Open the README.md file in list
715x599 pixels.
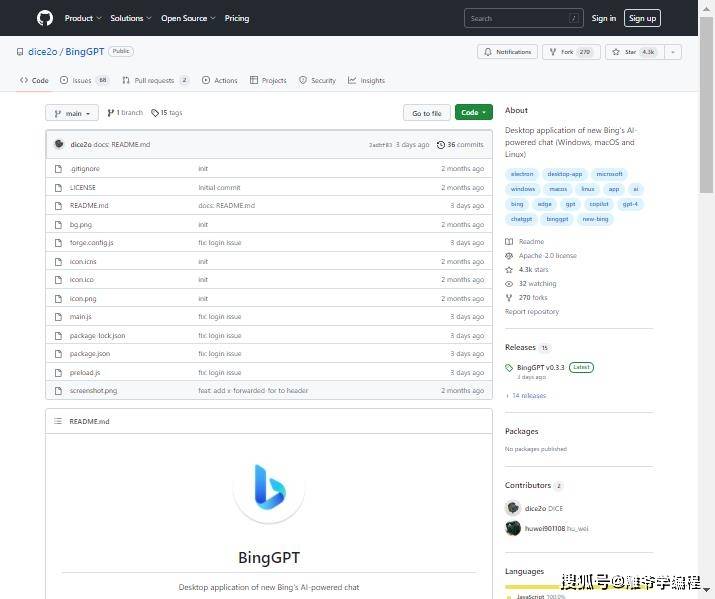point(89,206)
